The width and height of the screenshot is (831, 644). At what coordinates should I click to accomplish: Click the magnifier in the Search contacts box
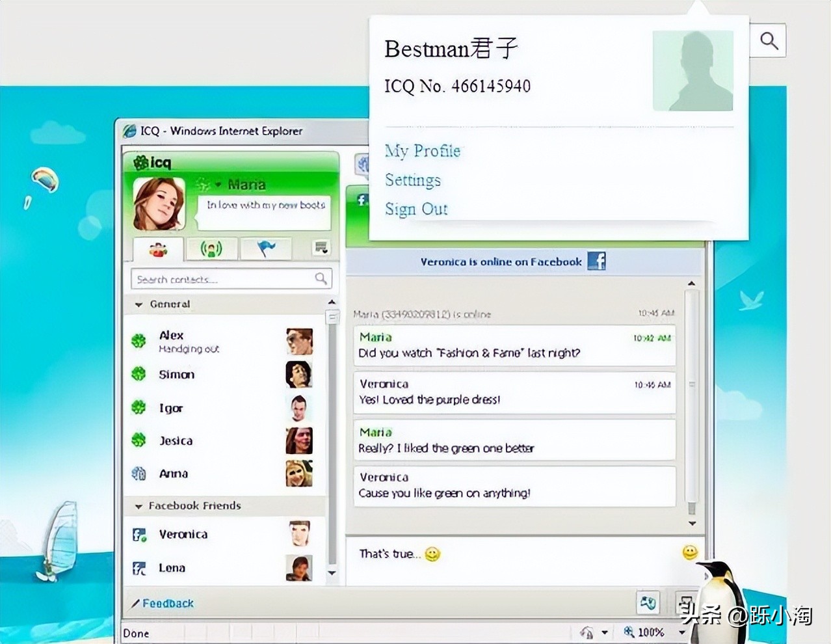tap(321, 278)
